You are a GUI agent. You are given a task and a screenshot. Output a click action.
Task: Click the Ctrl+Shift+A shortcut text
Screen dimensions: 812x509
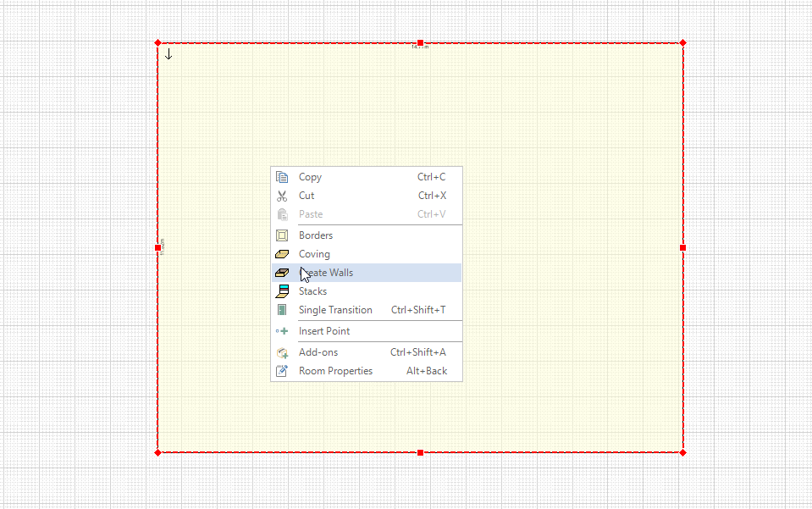pos(418,352)
